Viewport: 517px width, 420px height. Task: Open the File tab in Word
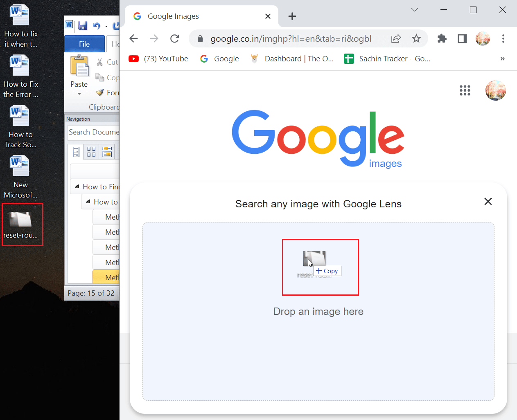click(84, 44)
